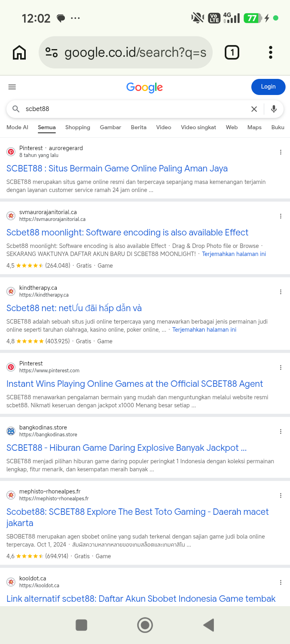The width and height of the screenshot is (290, 644).
Task: Open the three-dot menu for the bangkodinas.store result
Action: (281, 431)
